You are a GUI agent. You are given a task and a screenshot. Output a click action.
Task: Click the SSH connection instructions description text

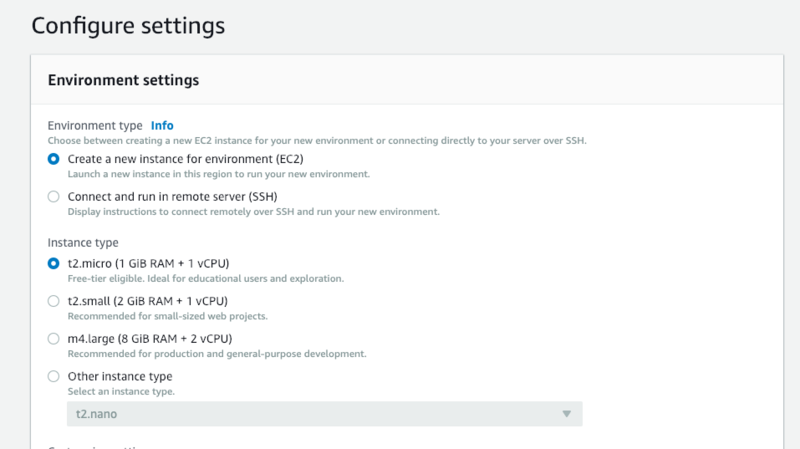tap(253, 212)
